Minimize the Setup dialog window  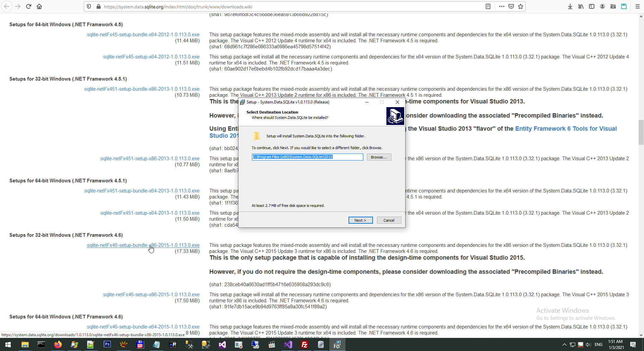[x=367, y=102]
